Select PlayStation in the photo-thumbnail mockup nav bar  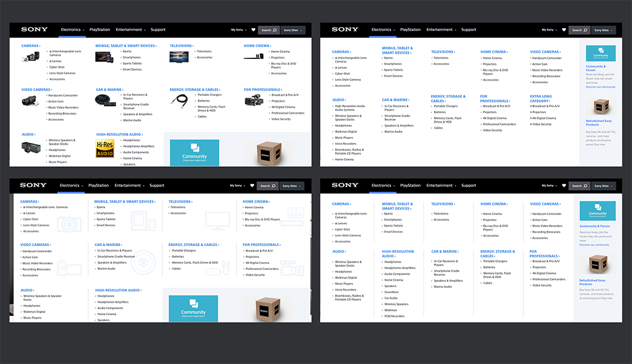pyautogui.click(x=100, y=30)
